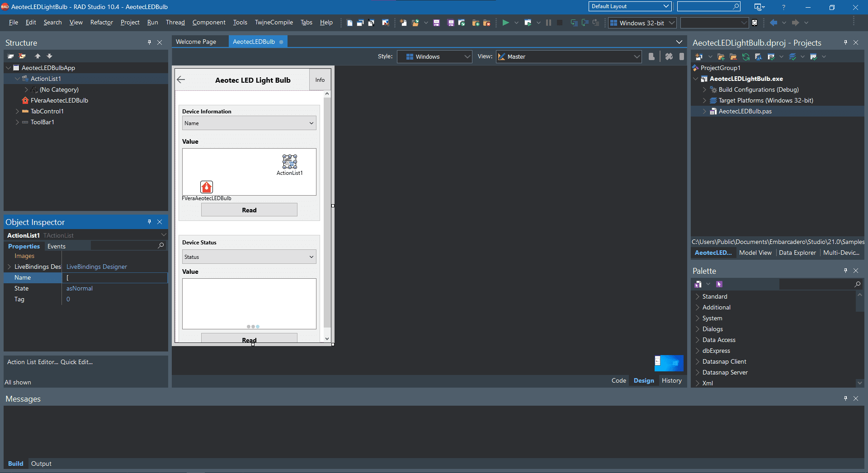Screen dimensions: 868x473
Task: Click the Info button on the form
Action: tap(320, 80)
